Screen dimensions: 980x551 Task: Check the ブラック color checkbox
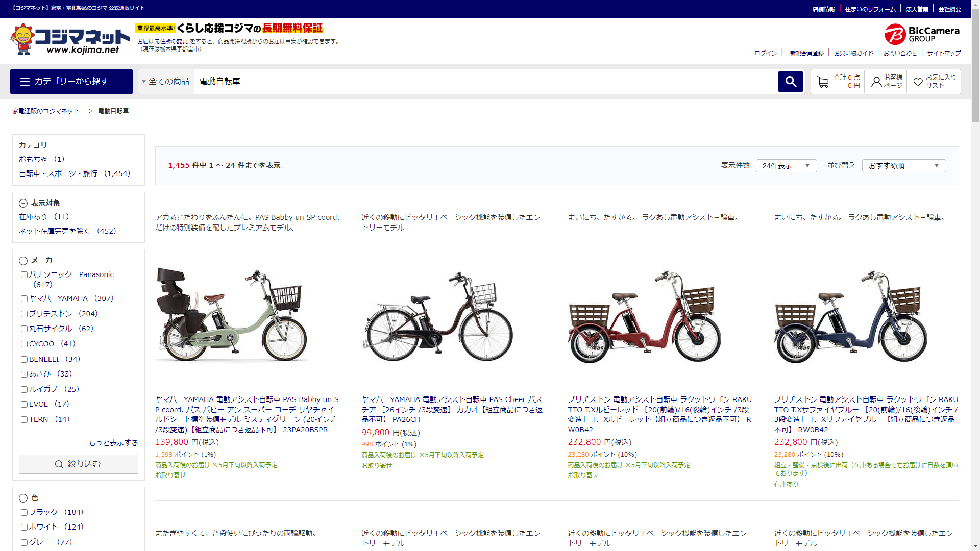(x=24, y=512)
